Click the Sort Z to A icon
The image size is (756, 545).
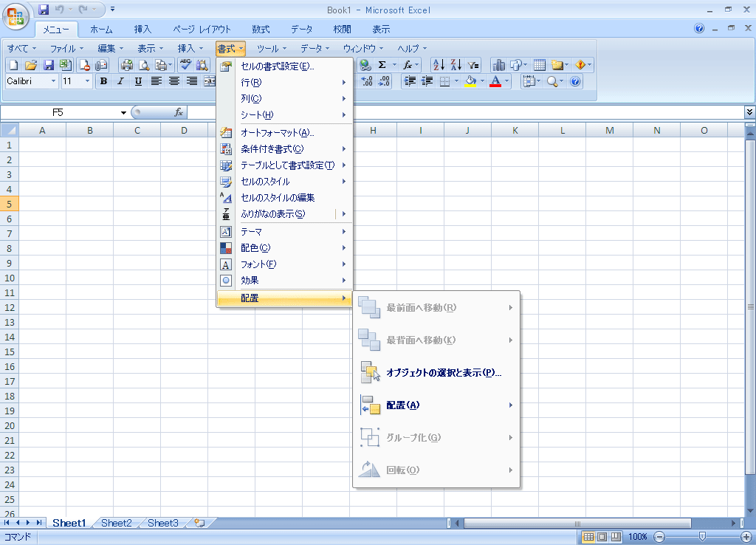pyautogui.click(x=456, y=65)
